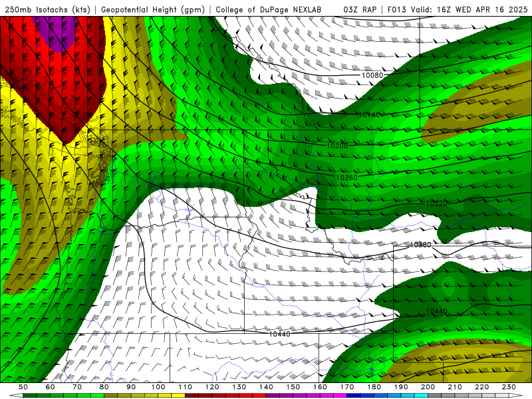Click the 200 legend value
The height and width of the screenshot is (399, 532).
pyautogui.click(x=428, y=387)
